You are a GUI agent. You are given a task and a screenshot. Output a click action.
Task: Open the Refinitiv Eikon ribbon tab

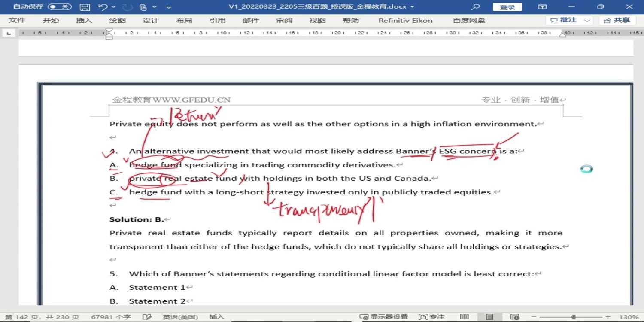click(x=405, y=21)
